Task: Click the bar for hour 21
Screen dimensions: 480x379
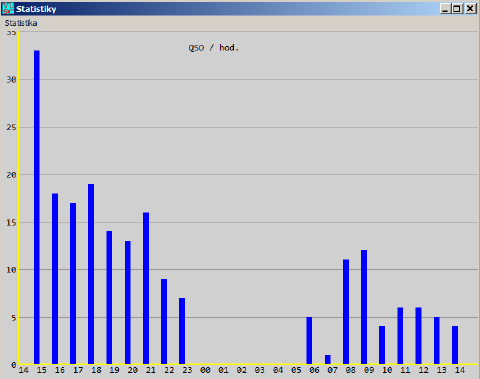Action: 146,288
